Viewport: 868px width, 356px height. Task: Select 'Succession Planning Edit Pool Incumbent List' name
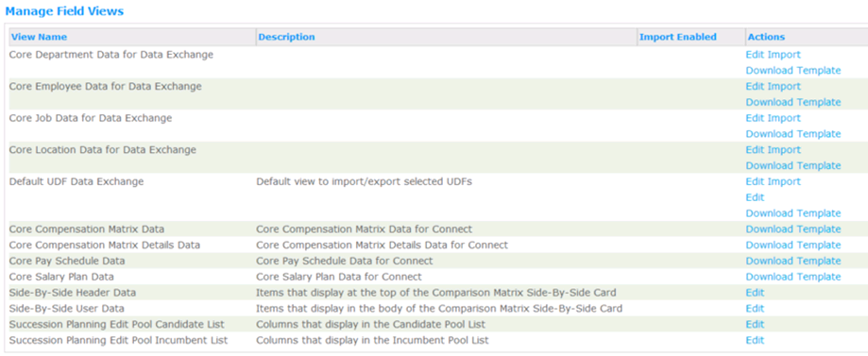118,341
